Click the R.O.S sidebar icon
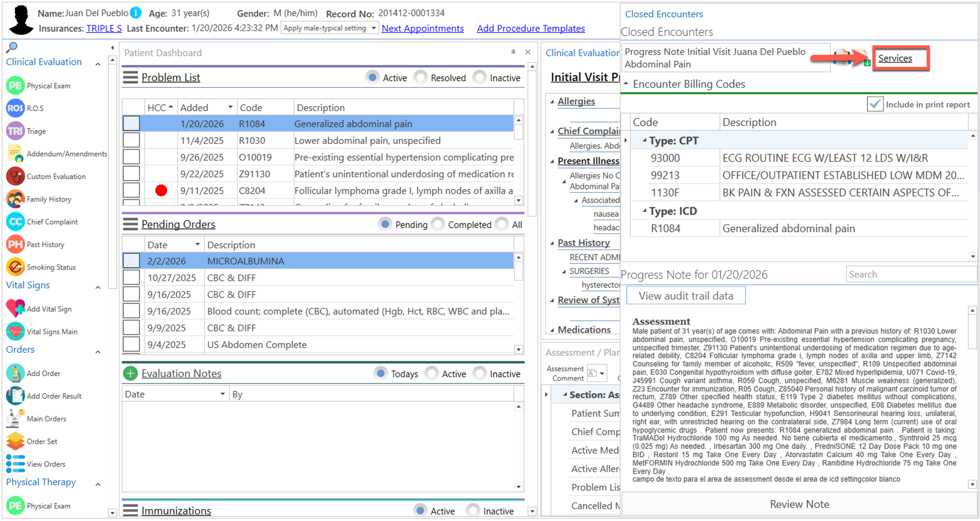The width and height of the screenshot is (980, 521). 15,108
